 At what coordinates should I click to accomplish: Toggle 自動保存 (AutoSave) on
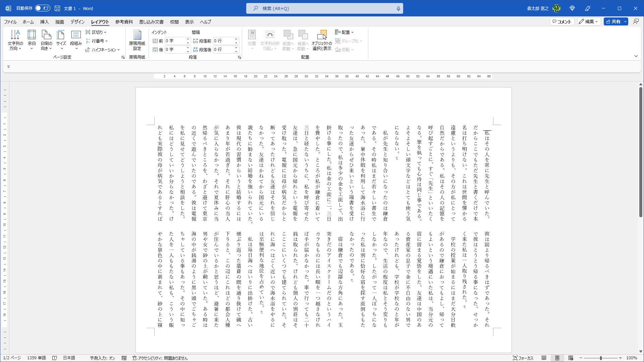pyautogui.click(x=43, y=8)
